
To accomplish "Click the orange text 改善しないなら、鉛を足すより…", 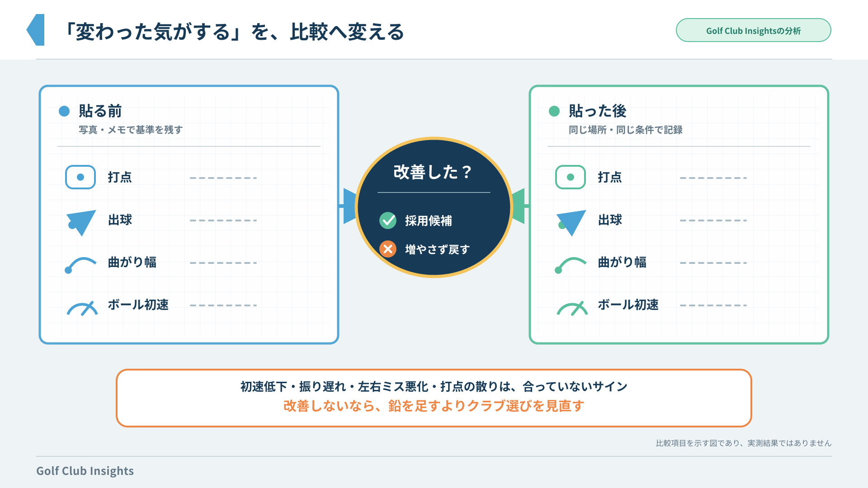I will (434, 406).
